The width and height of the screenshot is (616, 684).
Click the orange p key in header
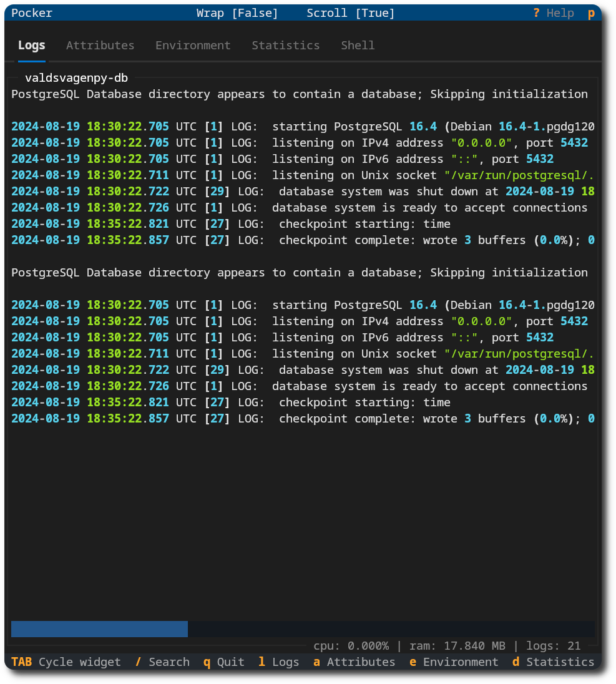point(591,13)
